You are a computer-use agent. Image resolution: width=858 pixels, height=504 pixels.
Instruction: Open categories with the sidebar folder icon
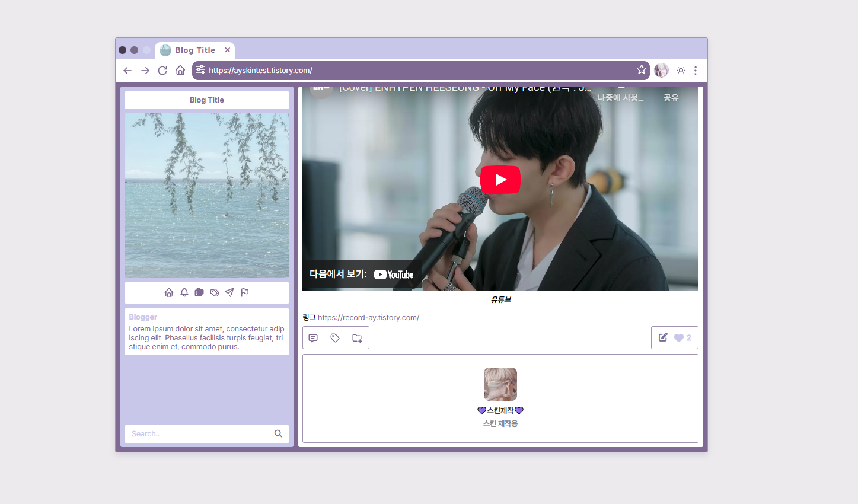199,292
